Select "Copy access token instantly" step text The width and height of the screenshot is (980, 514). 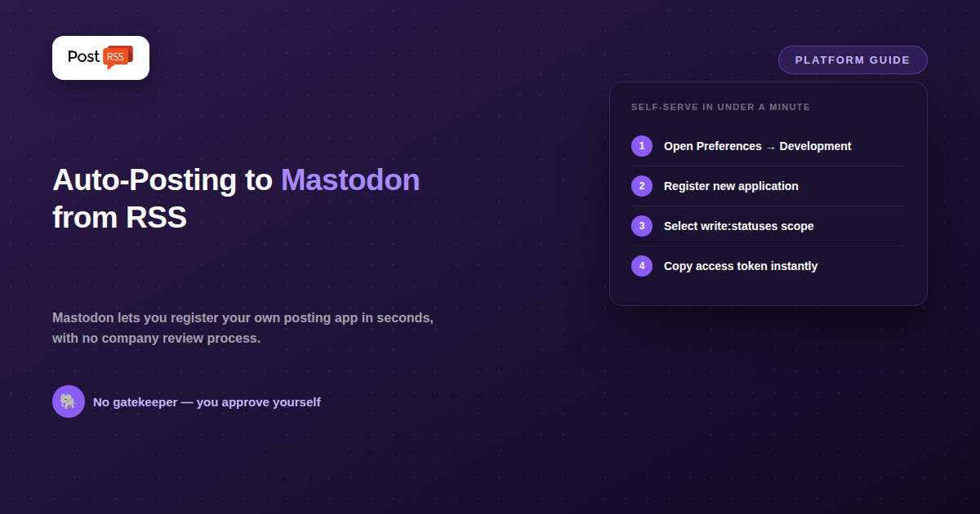click(x=741, y=266)
